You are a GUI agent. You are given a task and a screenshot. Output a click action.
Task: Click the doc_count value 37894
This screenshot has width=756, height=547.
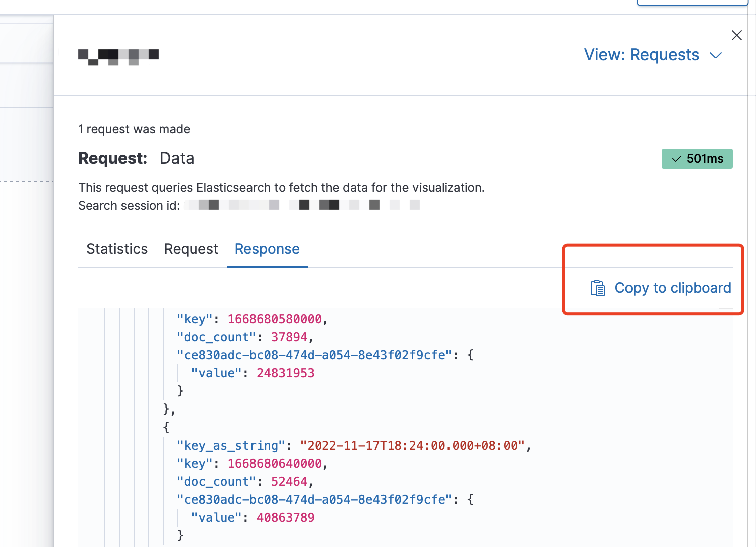(x=289, y=337)
